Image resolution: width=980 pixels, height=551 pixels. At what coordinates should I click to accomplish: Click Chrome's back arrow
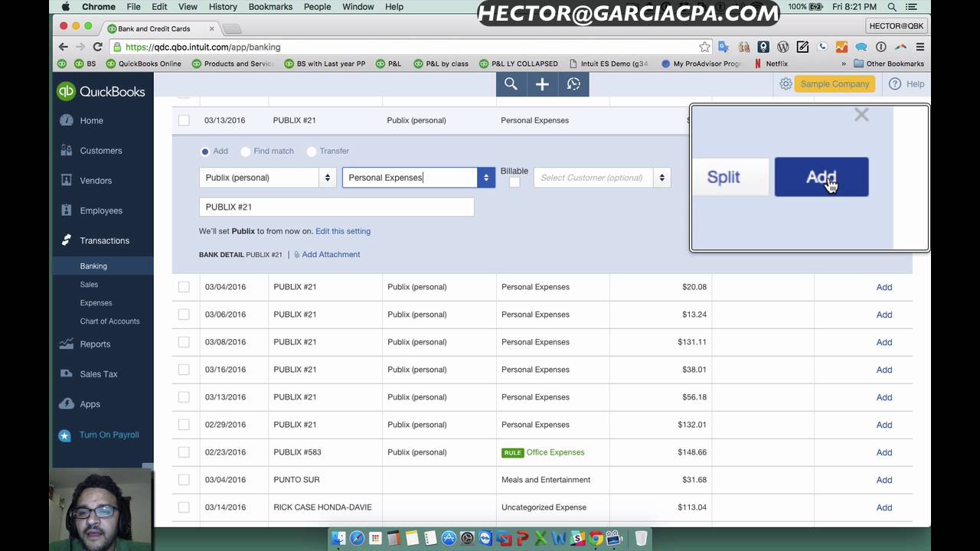[64, 47]
